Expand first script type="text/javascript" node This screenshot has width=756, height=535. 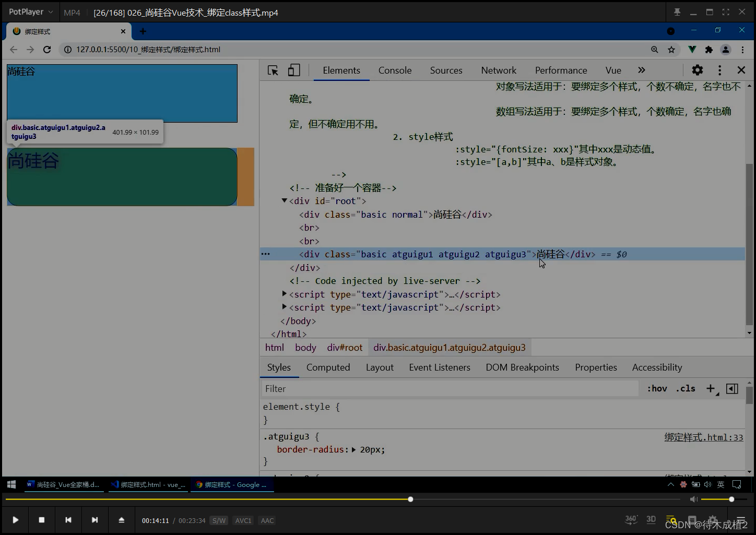tap(284, 294)
